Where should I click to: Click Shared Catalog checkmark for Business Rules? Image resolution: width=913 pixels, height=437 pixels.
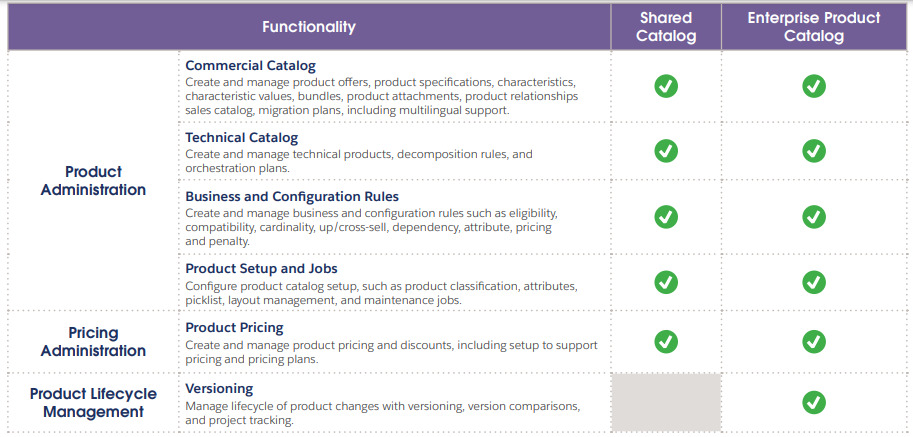pos(666,216)
